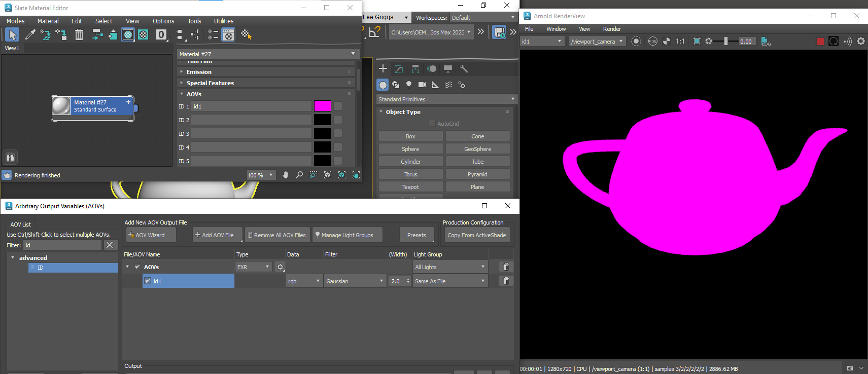Toggle crop region icon in RenderView
The height and width of the screenshot is (374, 868).
[697, 42]
